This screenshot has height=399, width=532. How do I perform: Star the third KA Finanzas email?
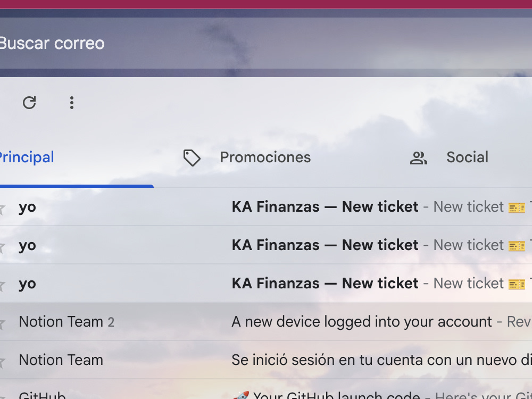(2, 285)
